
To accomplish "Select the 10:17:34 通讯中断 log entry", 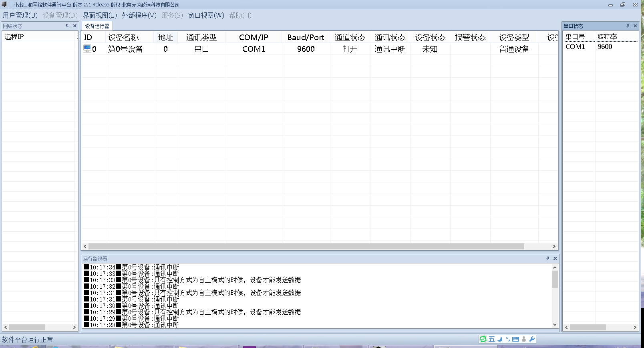I will (x=131, y=267).
